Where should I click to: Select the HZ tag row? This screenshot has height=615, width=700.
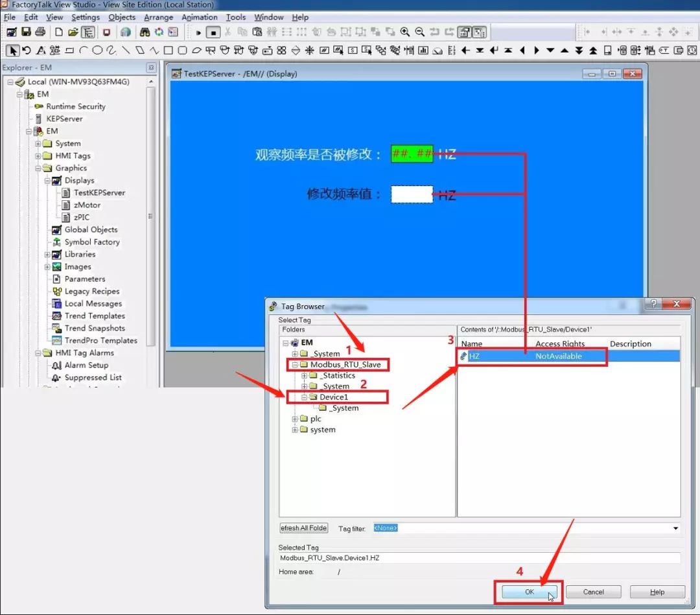(569, 356)
